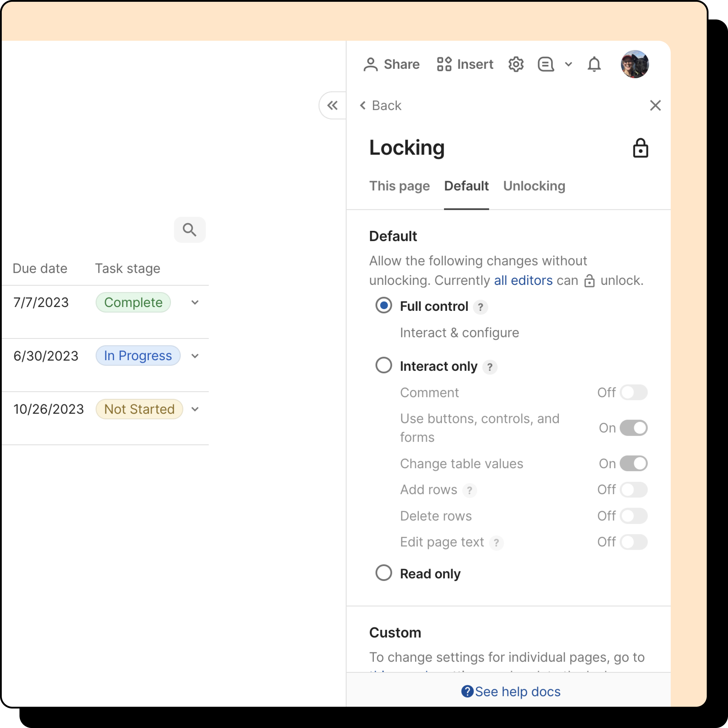
Task: Check notifications via the bell icon
Action: click(594, 64)
